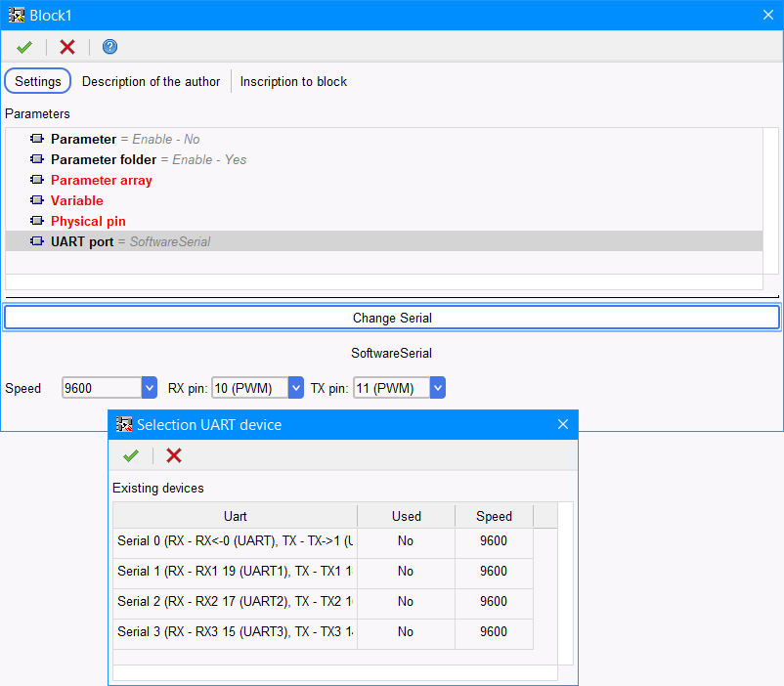Select the Settings tab
The height and width of the screenshot is (686, 784).
tap(38, 81)
